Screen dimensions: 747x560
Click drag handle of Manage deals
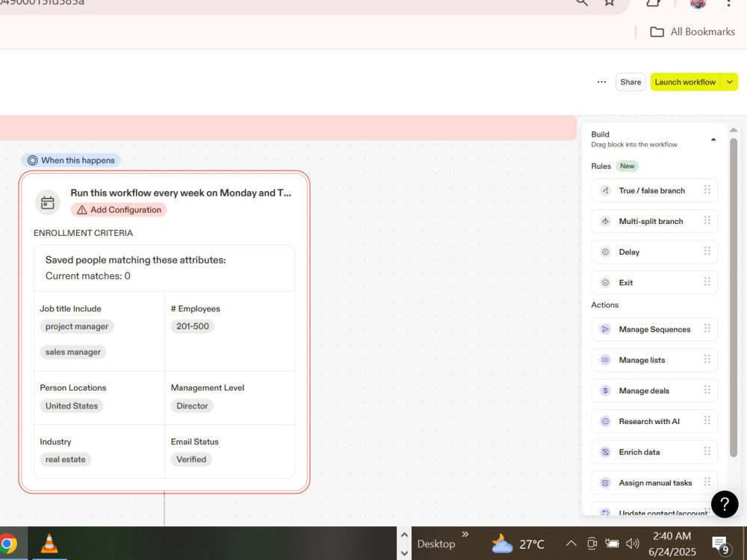coord(707,390)
